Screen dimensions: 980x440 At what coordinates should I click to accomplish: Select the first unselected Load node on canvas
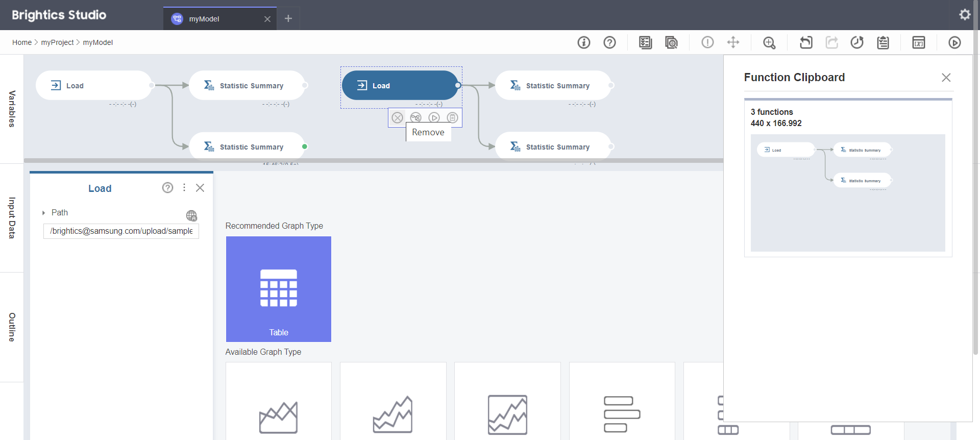pyautogui.click(x=94, y=85)
